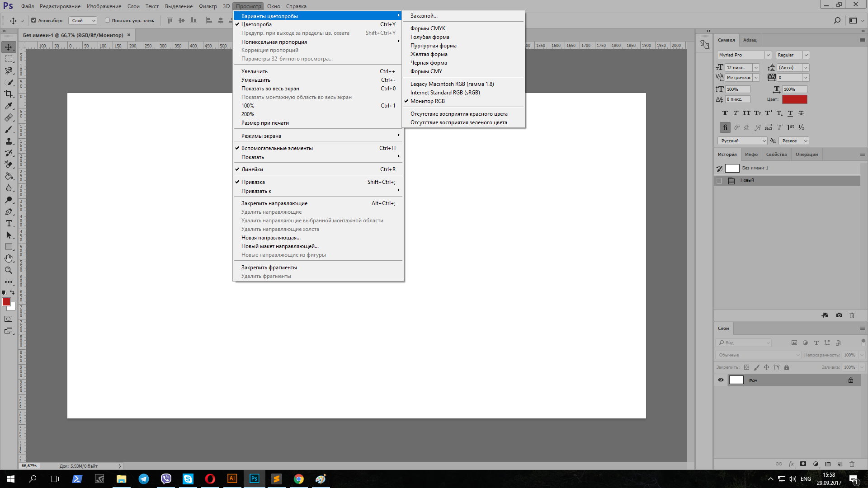Create new layer group folder icon

coord(828,464)
